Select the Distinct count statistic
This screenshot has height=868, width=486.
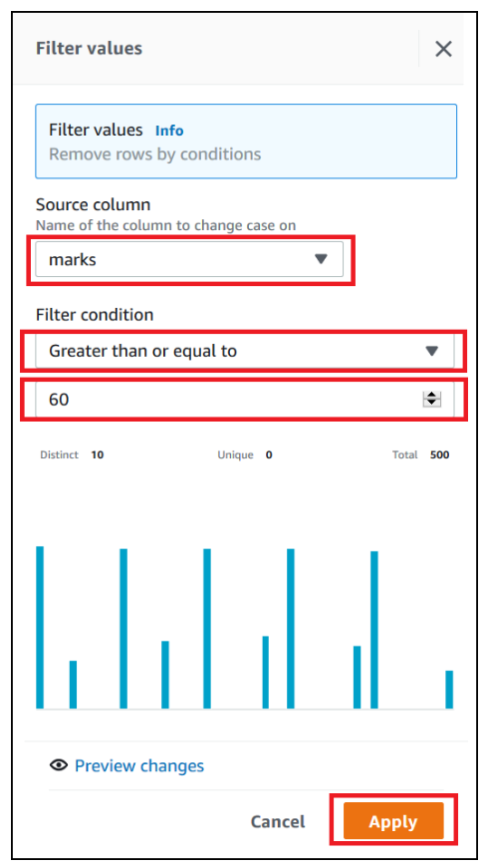[72, 455]
